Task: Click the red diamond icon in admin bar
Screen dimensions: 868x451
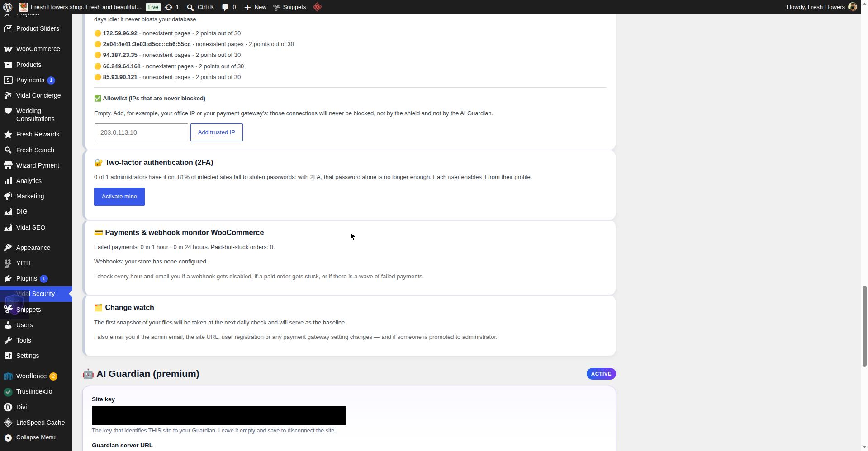Action: point(318,7)
